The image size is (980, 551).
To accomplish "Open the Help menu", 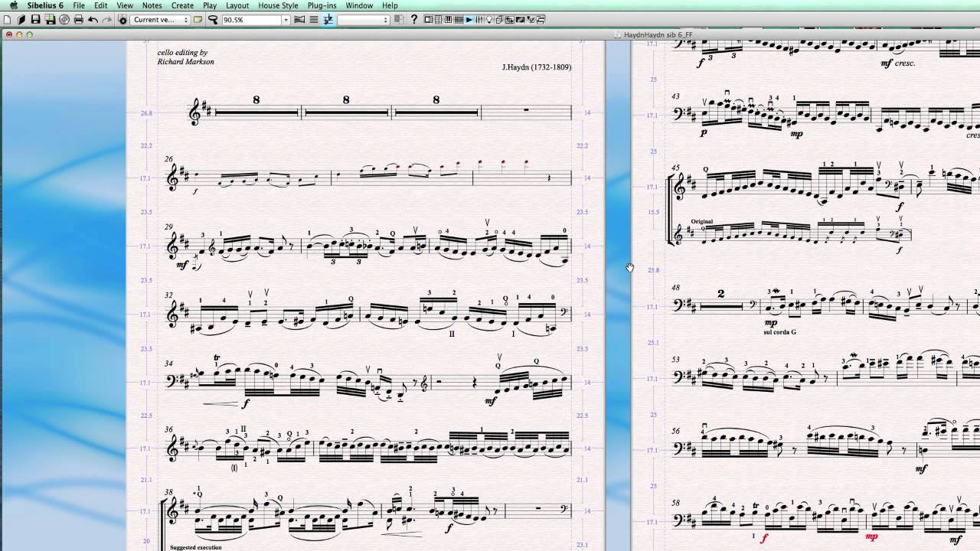I will (390, 5).
